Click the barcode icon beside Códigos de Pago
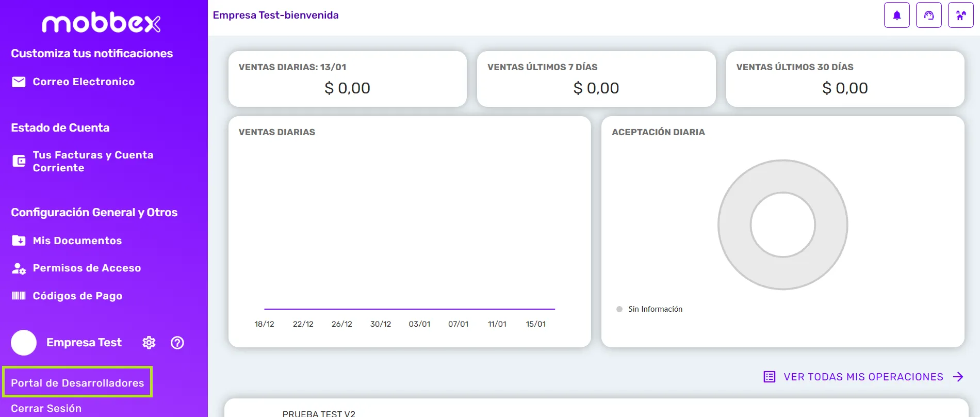 tap(19, 296)
